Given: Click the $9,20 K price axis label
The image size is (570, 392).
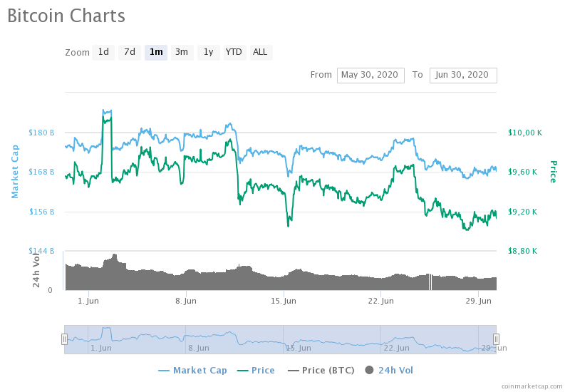Looking at the screenshot, I should click(x=522, y=212).
